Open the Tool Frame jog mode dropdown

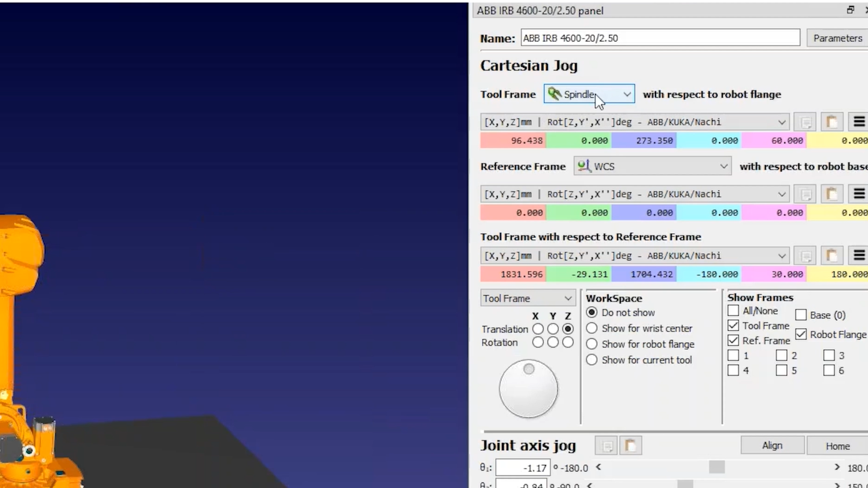(x=527, y=298)
